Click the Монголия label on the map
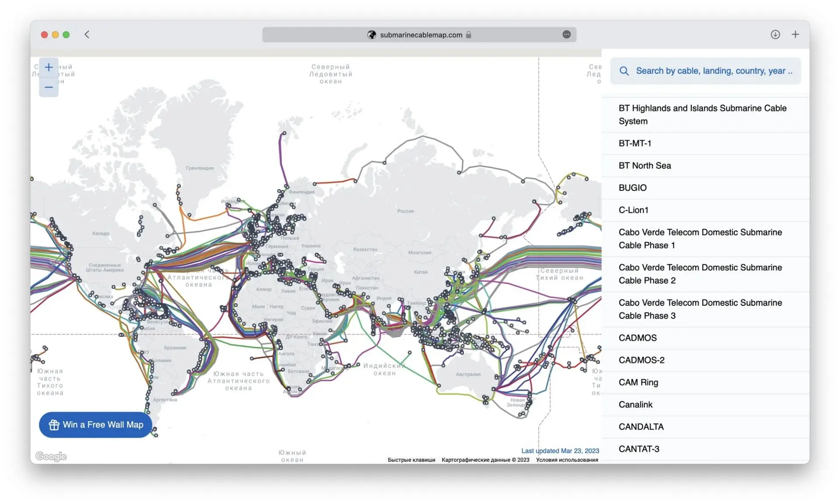The height and width of the screenshot is (504, 840). pyautogui.click(x=420, y=253)
